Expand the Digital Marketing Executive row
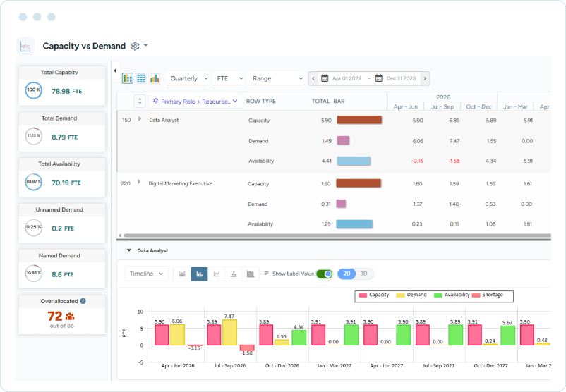The height and width of the screenshot is (392, 566). tap(139, 182)
